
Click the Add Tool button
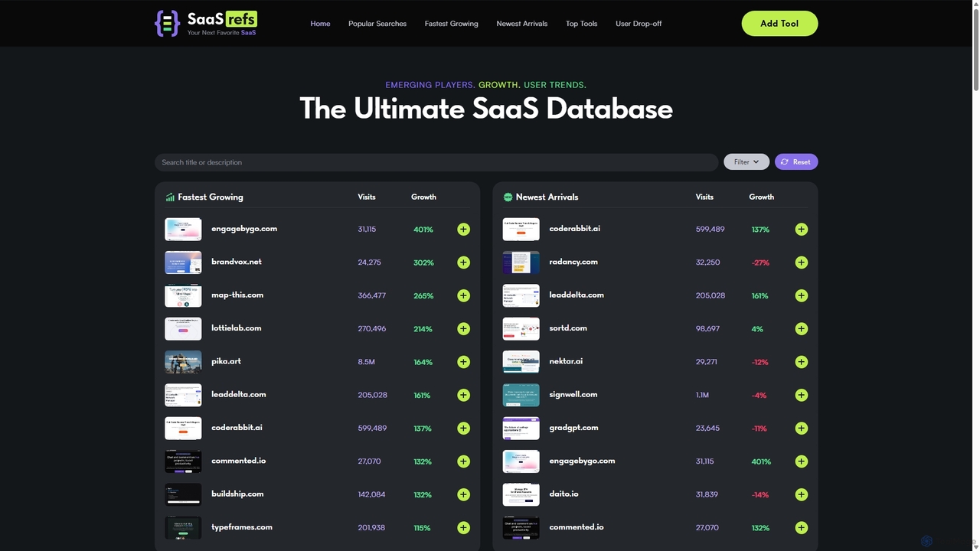point(779,24)
